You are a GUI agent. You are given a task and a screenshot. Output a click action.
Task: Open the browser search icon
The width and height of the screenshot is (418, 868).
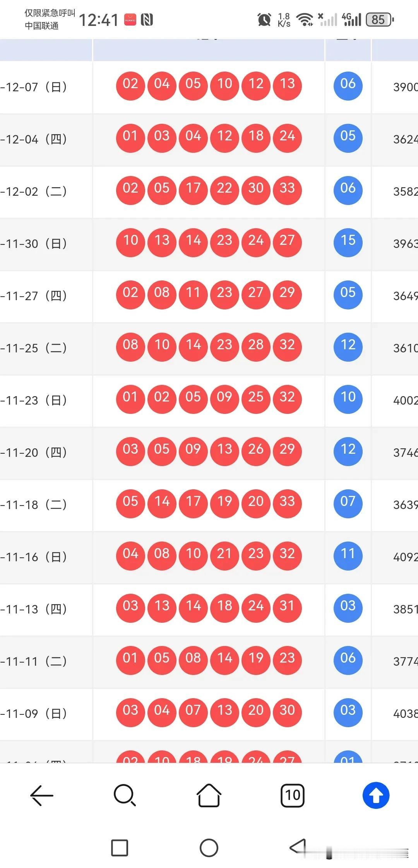(x=125, y=796)
